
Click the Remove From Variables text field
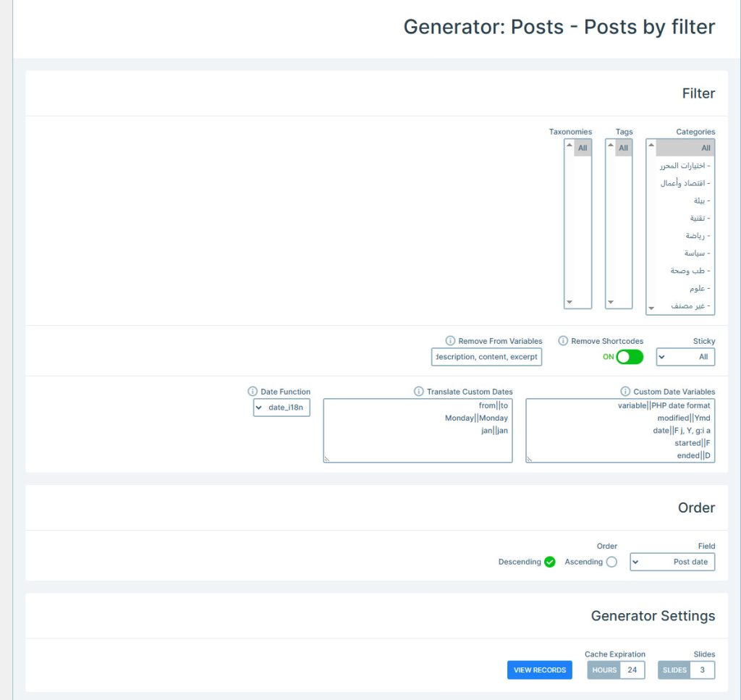point(486,357)
